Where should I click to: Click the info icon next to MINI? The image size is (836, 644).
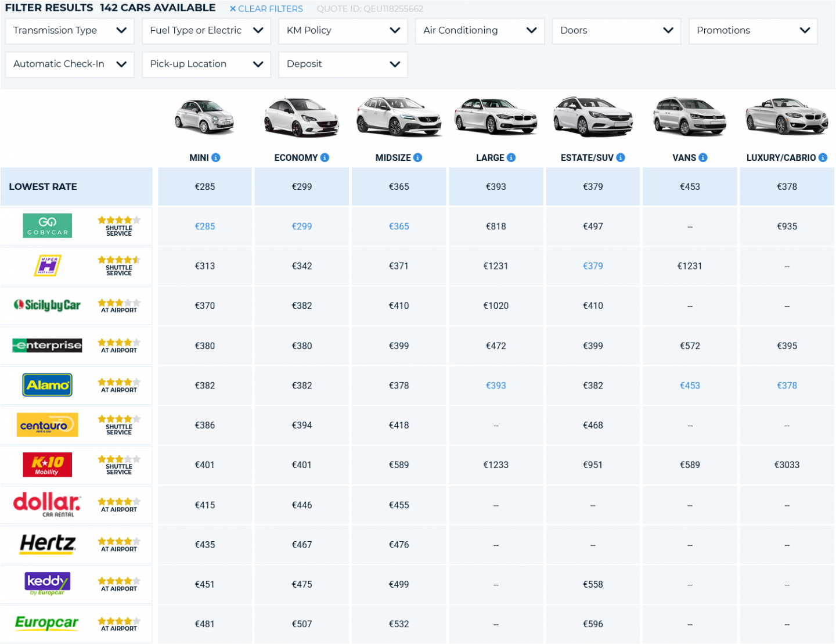pyautogui.click(x=216, y=157)
